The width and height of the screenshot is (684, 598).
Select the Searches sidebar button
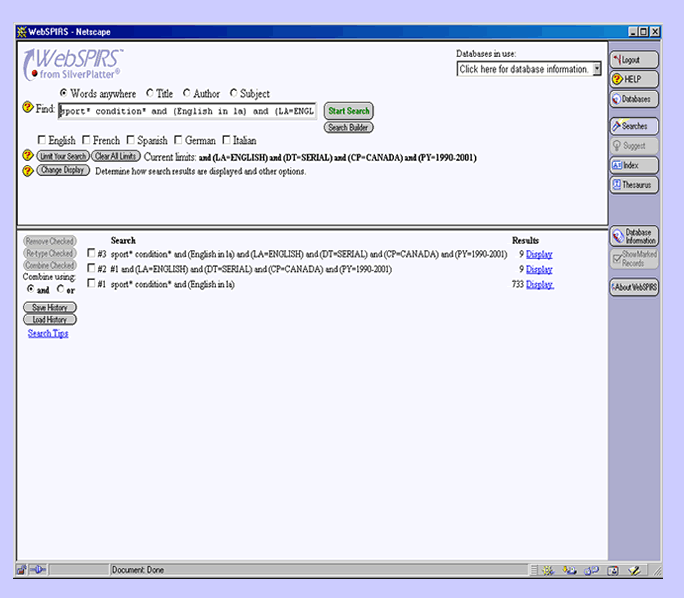634,126
